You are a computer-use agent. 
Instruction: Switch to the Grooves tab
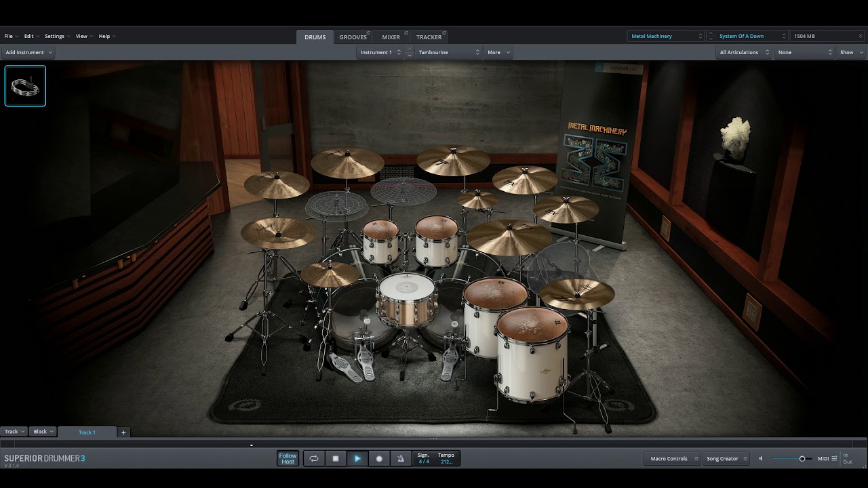(x=353, y=37)
